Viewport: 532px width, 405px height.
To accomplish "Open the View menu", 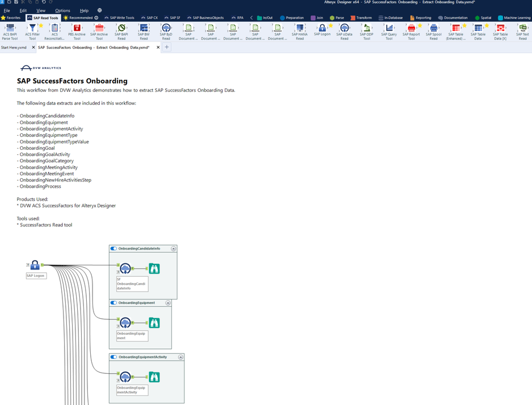I will pos(41,11).
